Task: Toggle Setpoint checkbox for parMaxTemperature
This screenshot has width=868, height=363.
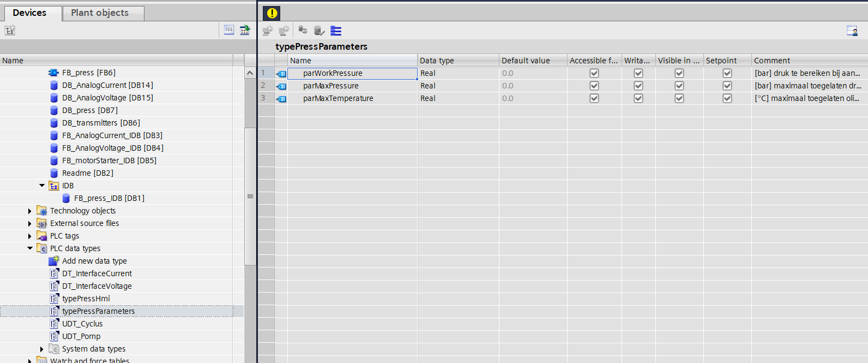Action: [727, 98]
